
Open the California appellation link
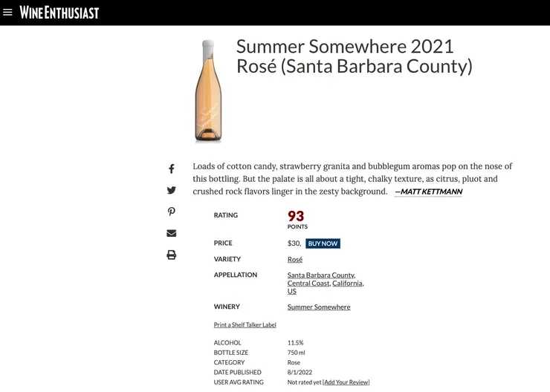coord(347,283)
